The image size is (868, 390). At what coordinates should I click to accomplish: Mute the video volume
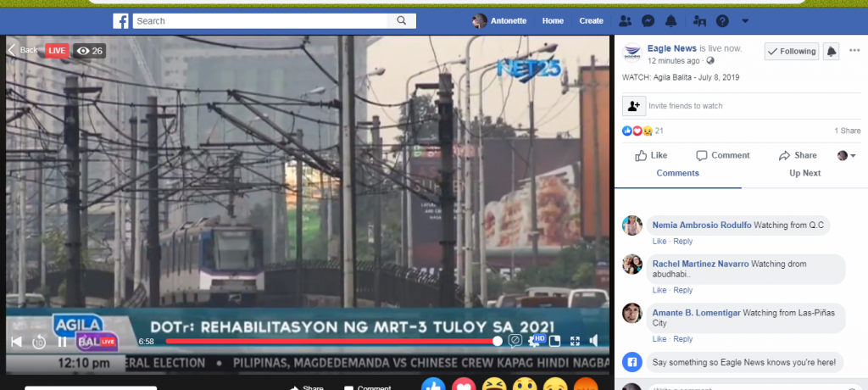tap(594, 341)
